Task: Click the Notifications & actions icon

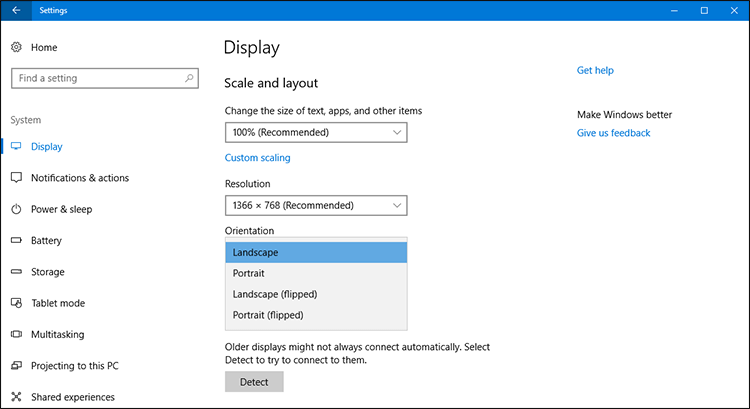Action: point(16,178)
